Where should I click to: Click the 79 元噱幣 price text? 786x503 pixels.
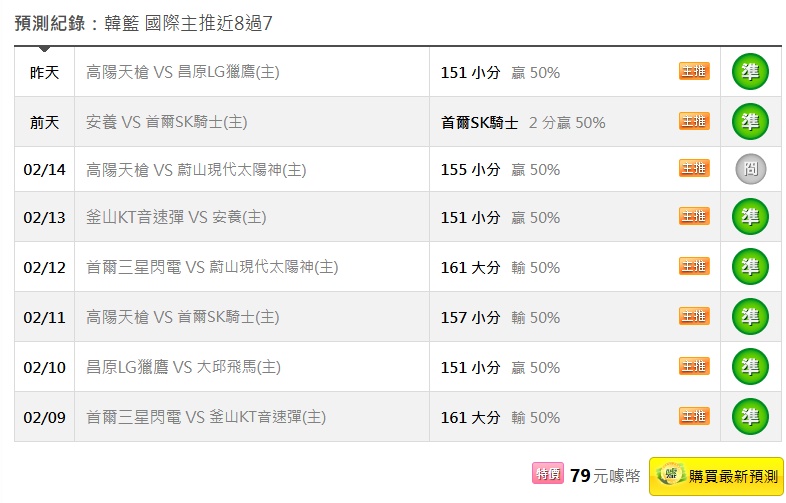(604, 477)
